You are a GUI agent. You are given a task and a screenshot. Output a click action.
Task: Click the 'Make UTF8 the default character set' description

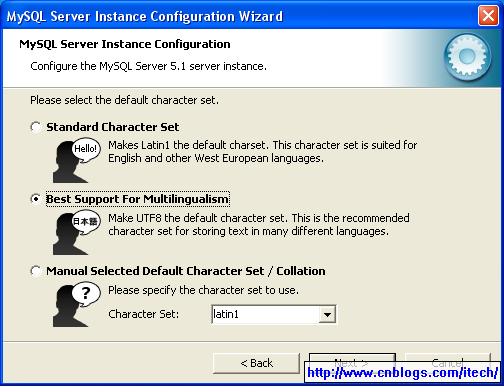259,224
